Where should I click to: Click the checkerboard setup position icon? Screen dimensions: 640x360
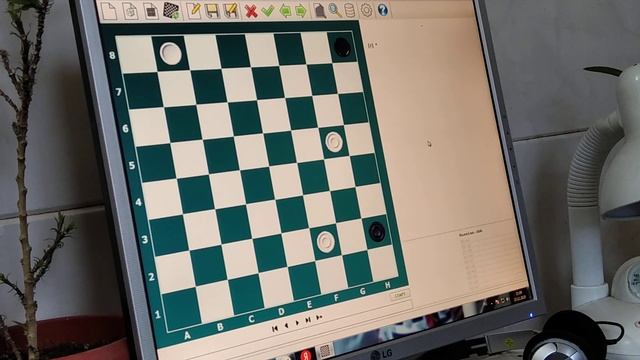[171, 11]
